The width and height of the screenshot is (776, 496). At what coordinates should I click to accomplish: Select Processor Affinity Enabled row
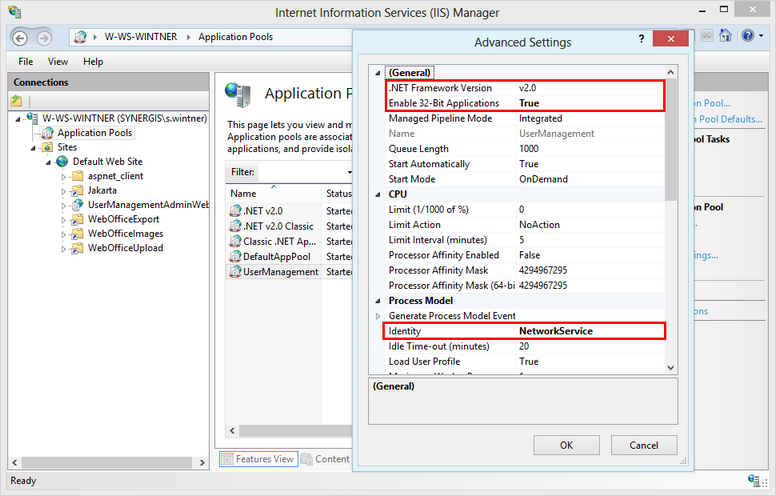[525, 255]
